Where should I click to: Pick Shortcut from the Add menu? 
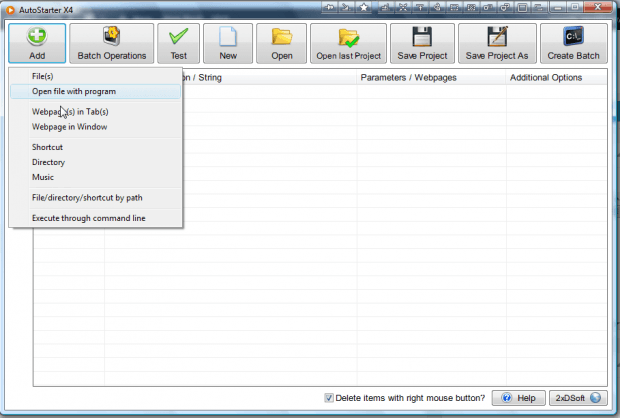[x=95, y=147]
